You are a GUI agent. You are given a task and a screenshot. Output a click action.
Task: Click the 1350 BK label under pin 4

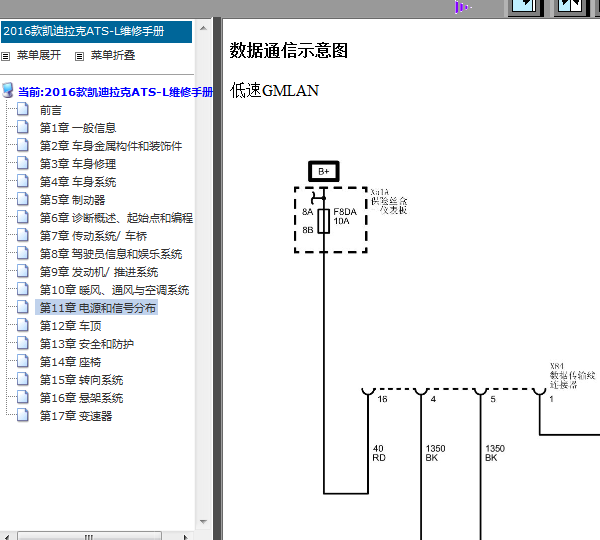click(435, 453)
